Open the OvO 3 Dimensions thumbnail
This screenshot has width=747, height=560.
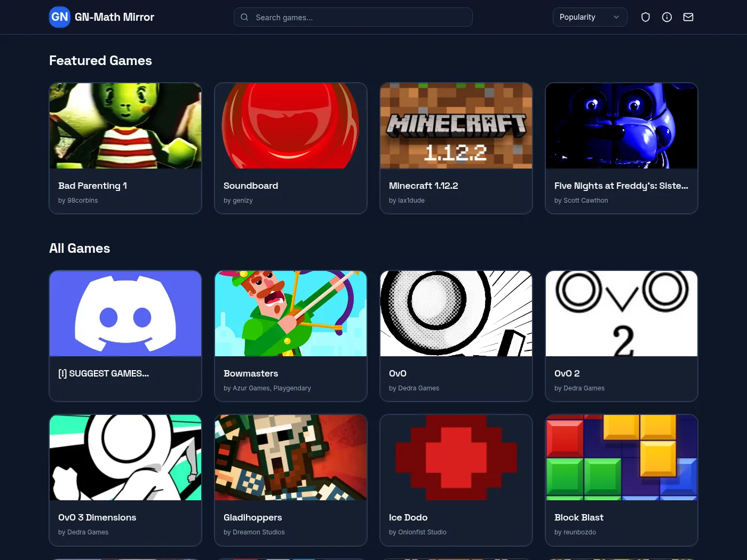coord(125,458)
